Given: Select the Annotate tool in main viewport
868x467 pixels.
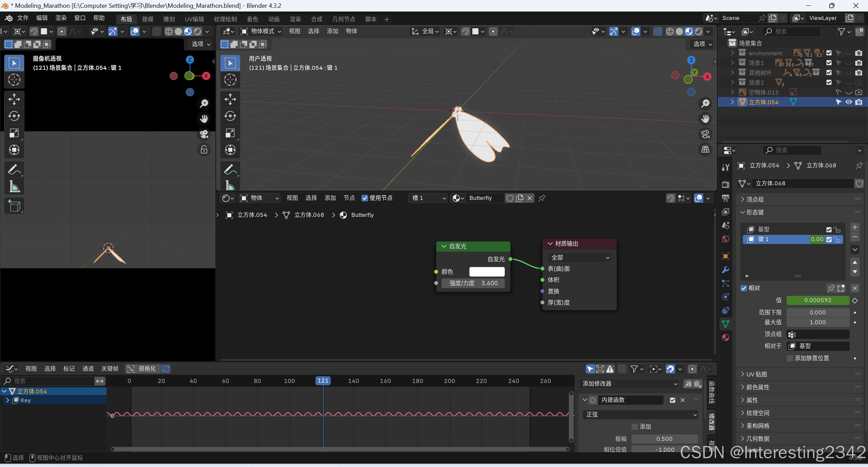Looking at the screenshot, I should [230, 169].
